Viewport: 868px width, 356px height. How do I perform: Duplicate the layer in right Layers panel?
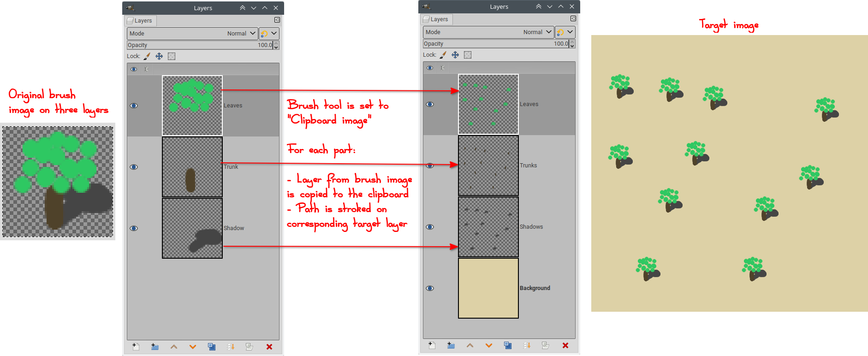(x=508, y=345)
